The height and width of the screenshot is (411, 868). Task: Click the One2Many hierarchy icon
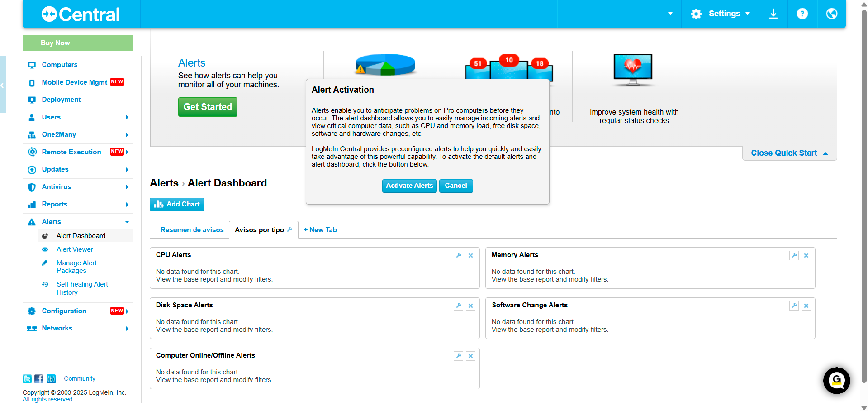click(x=32, y=134)
